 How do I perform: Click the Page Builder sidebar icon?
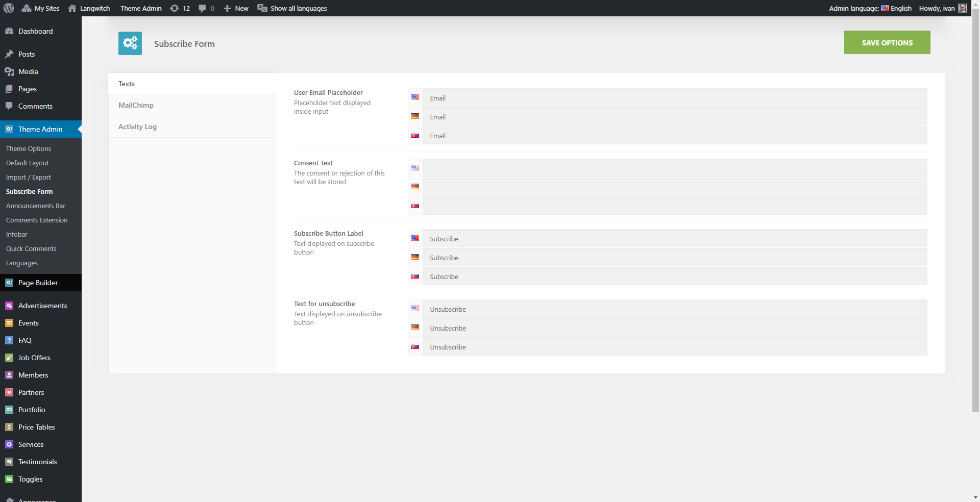click(9, 283)
